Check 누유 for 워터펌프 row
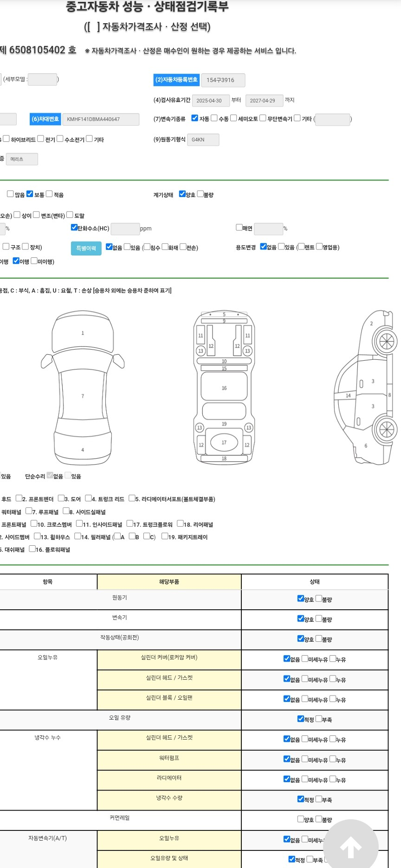Image resolution: width=401 pixels, height=868 pixels. click(333, 759)
